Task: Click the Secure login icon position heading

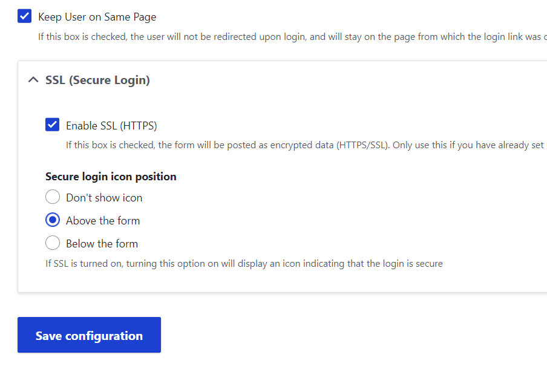Action: pyautogui.click(x=111, y=176)
